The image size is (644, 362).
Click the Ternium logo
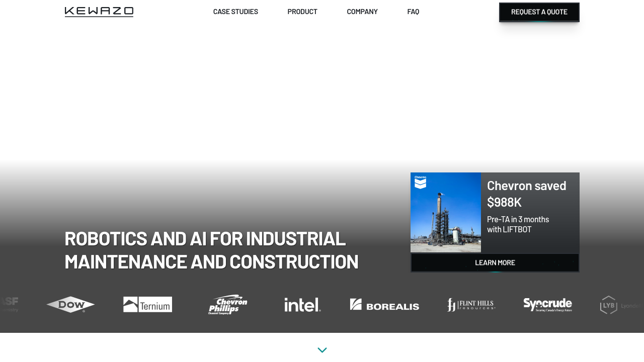pyautogui.click(x=147, y=305)
